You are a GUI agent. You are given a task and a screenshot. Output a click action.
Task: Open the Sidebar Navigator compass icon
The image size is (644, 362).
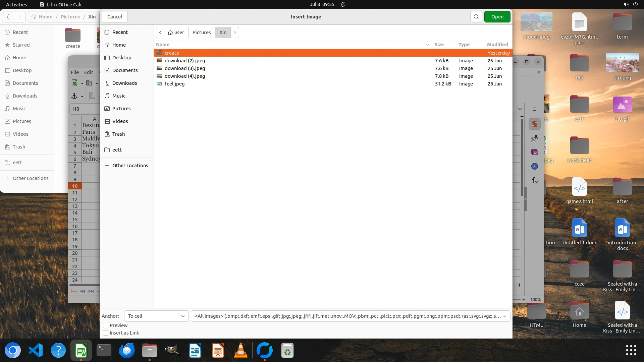pos(535,167)
